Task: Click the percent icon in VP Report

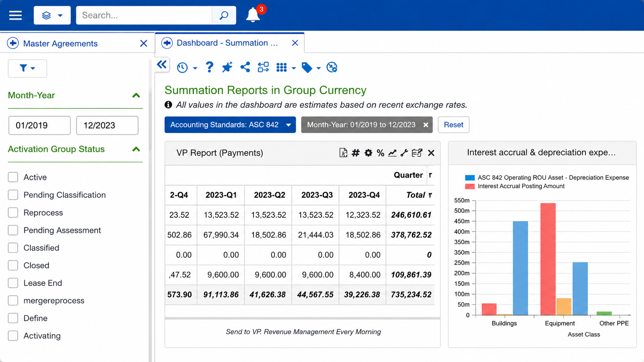Action: pyautogui.click(x=381, y=153)
